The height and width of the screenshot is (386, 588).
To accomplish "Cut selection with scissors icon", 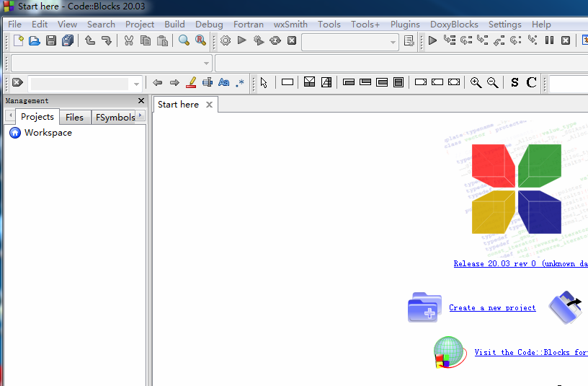I will click(x=128, y=40).
